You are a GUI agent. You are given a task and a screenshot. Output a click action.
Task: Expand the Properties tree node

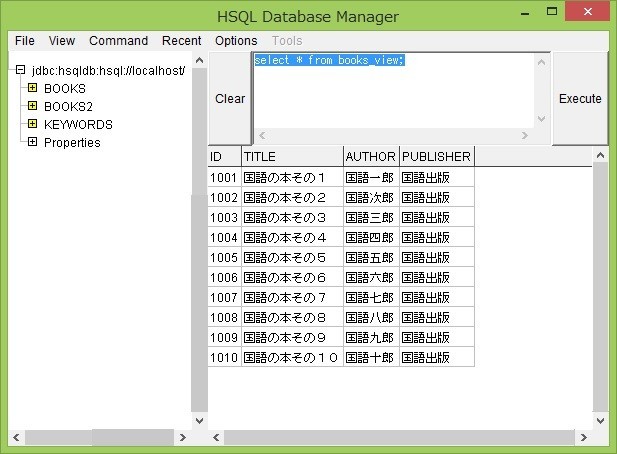pos(32,142)
